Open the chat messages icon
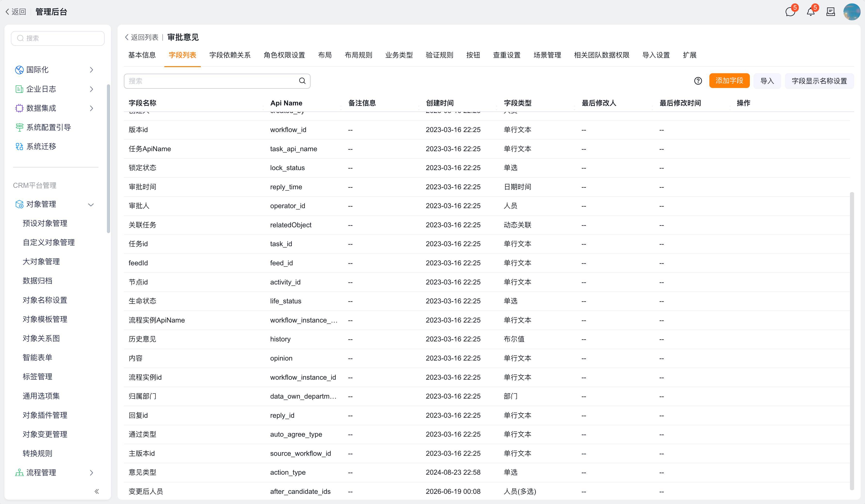 pyautogui.click(x=790, y=12)
